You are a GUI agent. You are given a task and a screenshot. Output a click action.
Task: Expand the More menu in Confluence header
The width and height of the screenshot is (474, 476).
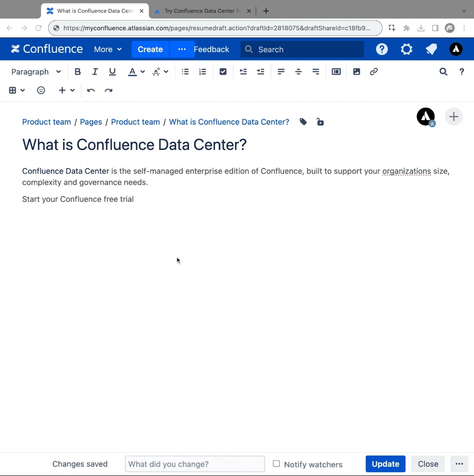[x=108, y=49]
